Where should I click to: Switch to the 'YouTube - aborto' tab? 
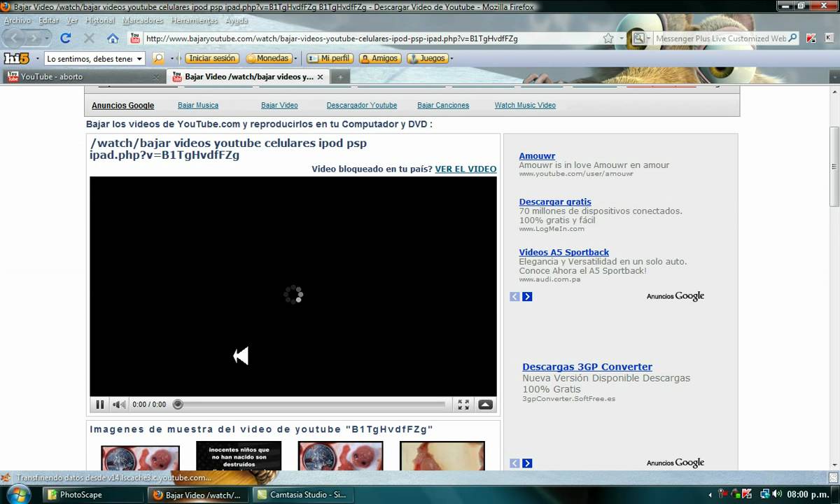point(83,77)
